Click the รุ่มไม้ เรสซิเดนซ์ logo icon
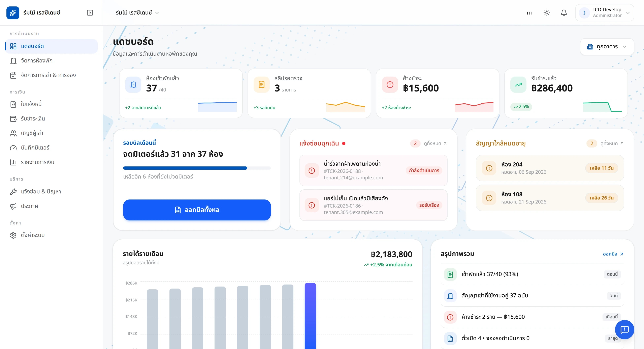 [13, 13]
